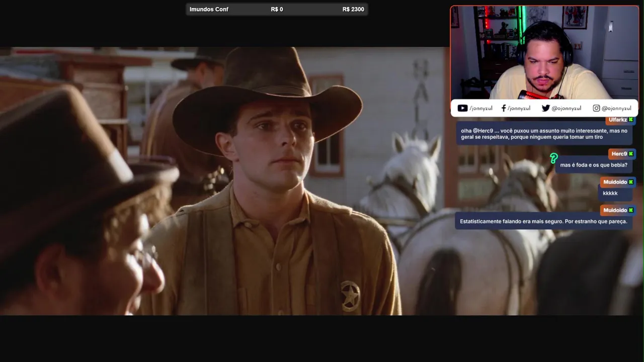Click the 'Estatisticamente falando' chat message

(x=543, y=221)
